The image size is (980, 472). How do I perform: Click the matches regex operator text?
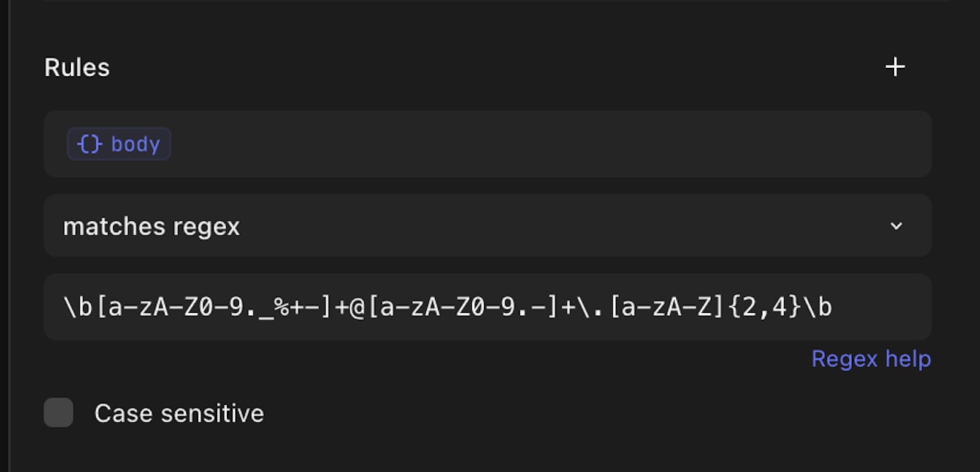click(x=152, y=226)
